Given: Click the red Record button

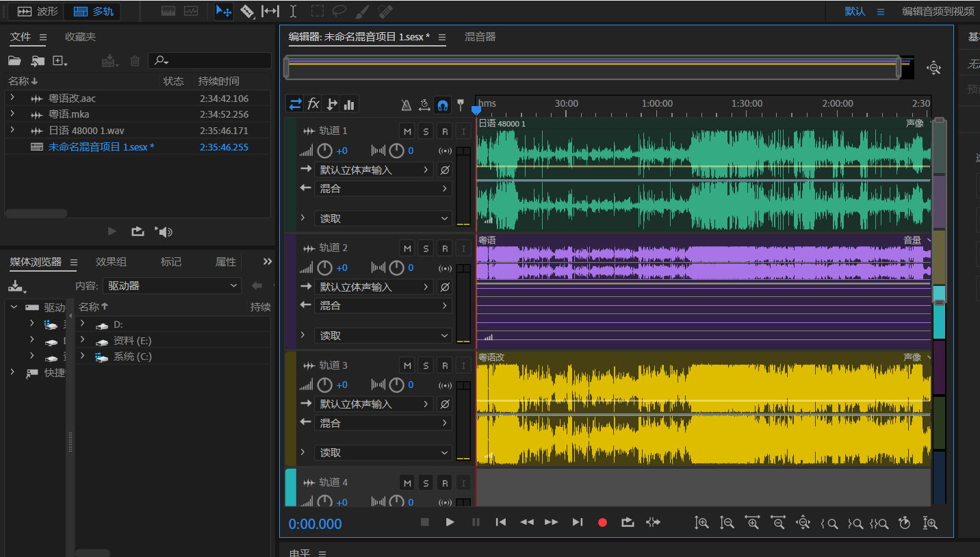Looking at the screenshot, I should 602,522.
